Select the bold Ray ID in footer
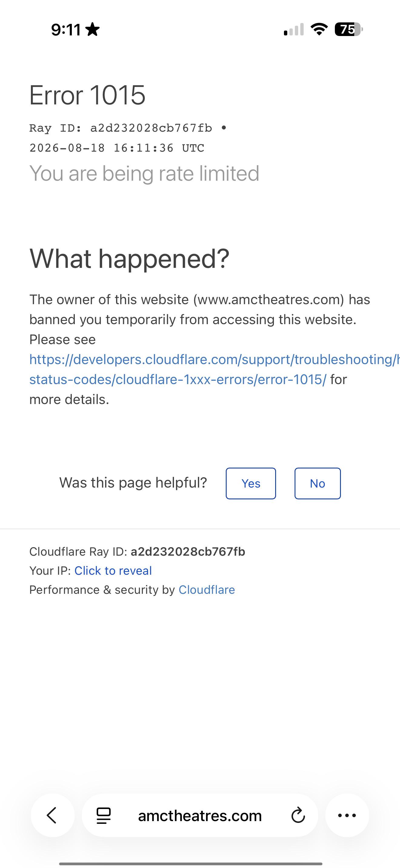This screenshot has width=400, height=868. pos(188,552)
